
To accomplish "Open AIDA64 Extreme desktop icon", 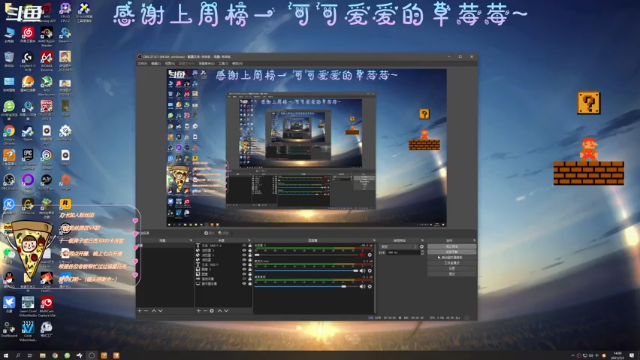I will 46,60.
